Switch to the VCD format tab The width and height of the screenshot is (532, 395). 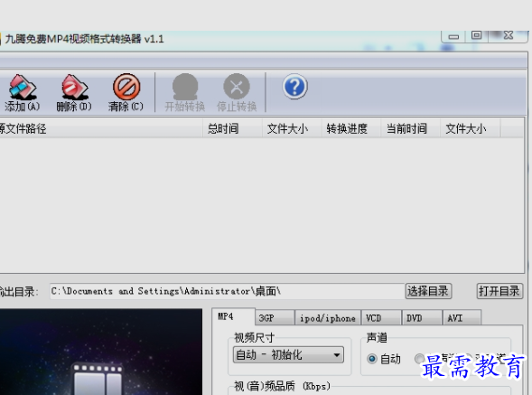coord(381,318)
